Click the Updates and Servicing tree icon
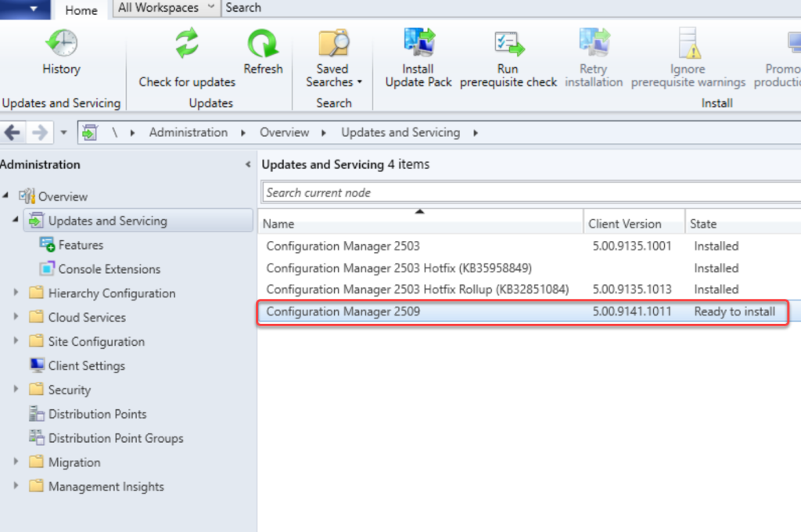The image size is (801, 532). tap(36, 221)
